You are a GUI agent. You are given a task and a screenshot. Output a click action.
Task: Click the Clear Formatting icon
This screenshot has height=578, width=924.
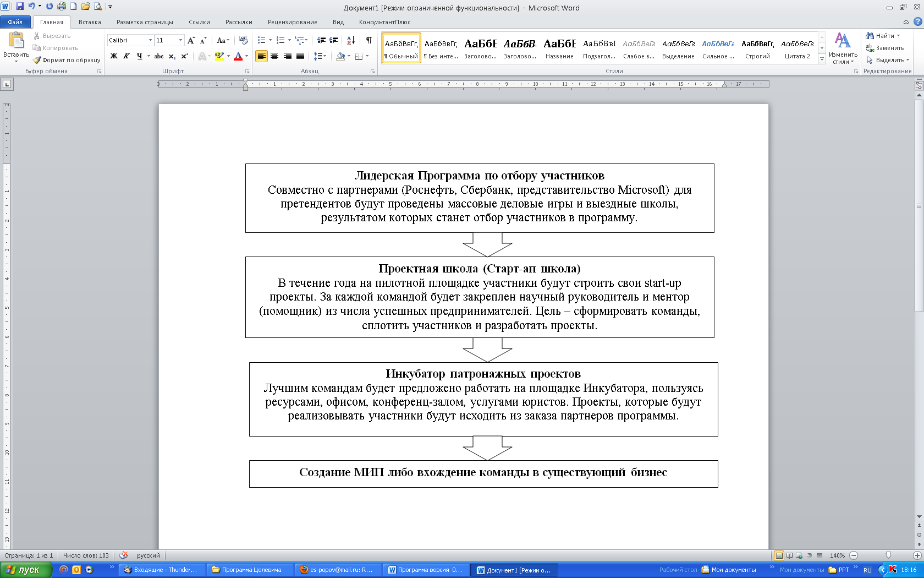pyautogui.click(x=243, y=40)
